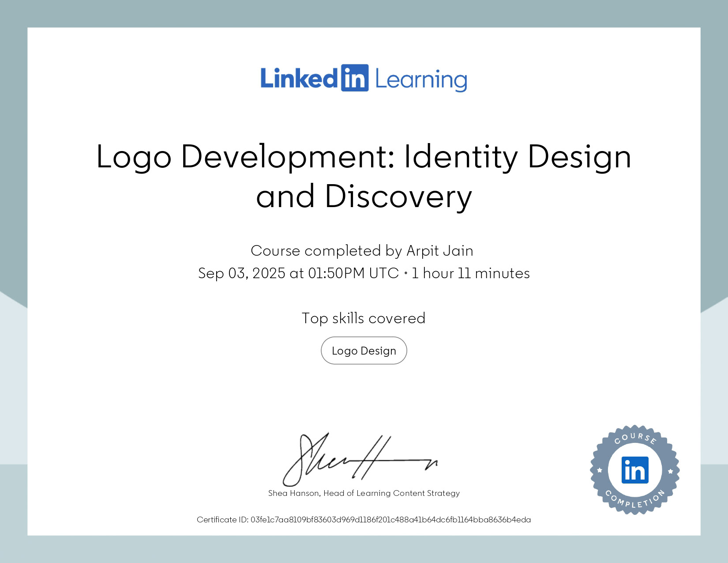This screenshot has width=728, height=563.
Task: Select the duration '1 hour 11 minutes' text
Action: coord(471,273)
